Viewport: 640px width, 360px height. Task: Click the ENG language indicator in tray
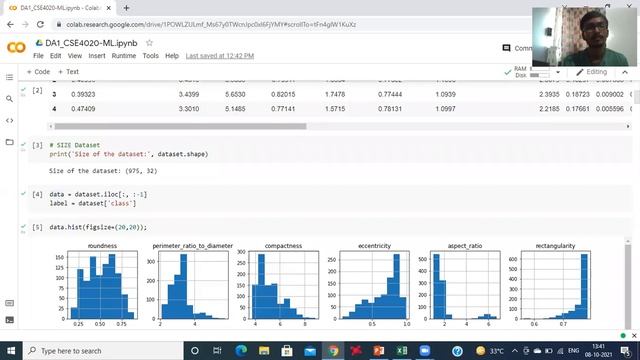[x=573, y=351]
